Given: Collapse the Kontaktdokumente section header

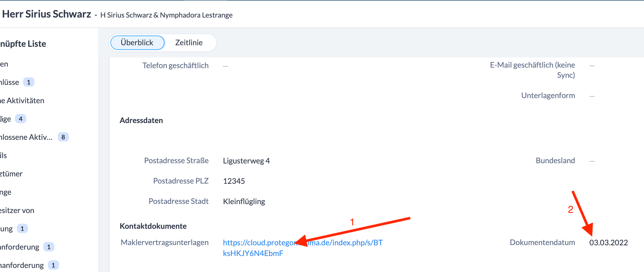Looking at the screenshot, I should [153, 226].
